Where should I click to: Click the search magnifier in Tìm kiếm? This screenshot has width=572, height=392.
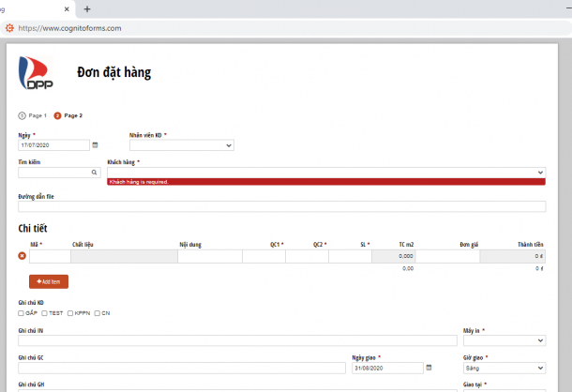pos(95,173)
